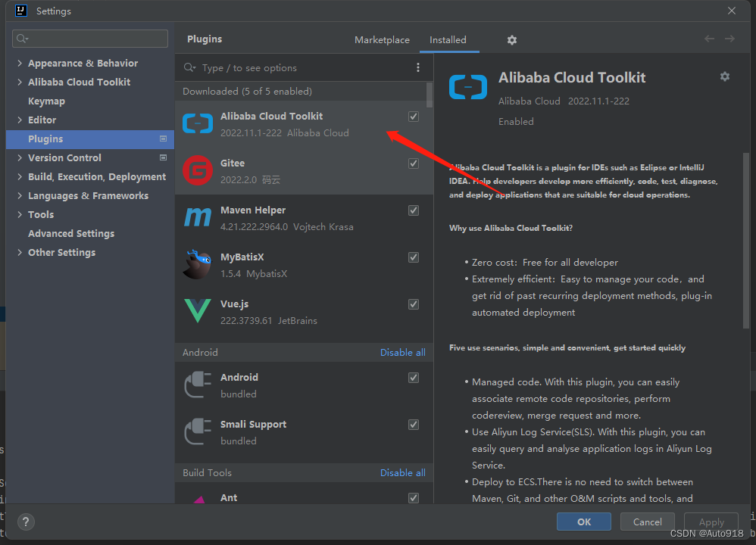
Task: Select Keymap in the settings sidebar
Action: [48, 101]
